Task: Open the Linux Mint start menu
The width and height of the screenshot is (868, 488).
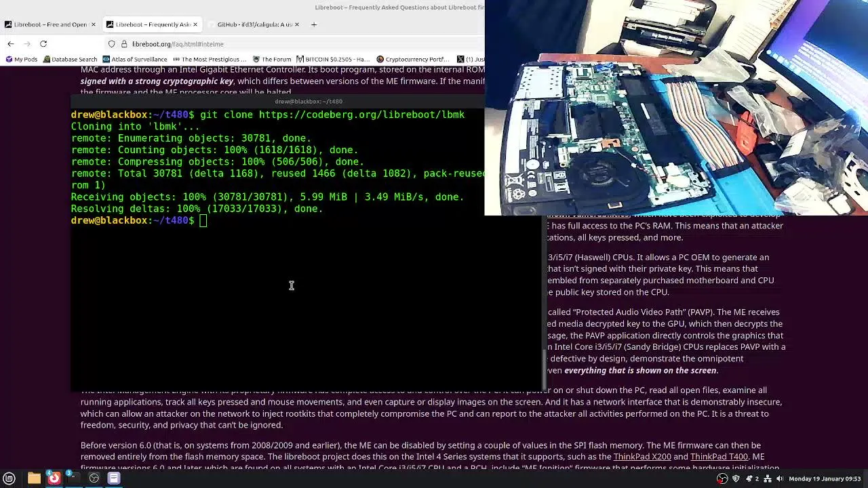Action: point(9,479)
